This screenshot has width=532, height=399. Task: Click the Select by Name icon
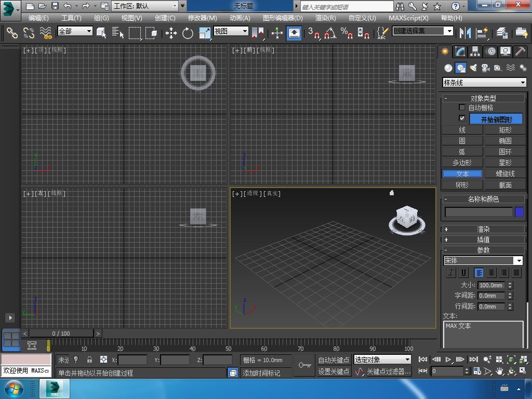coord(118,33)
